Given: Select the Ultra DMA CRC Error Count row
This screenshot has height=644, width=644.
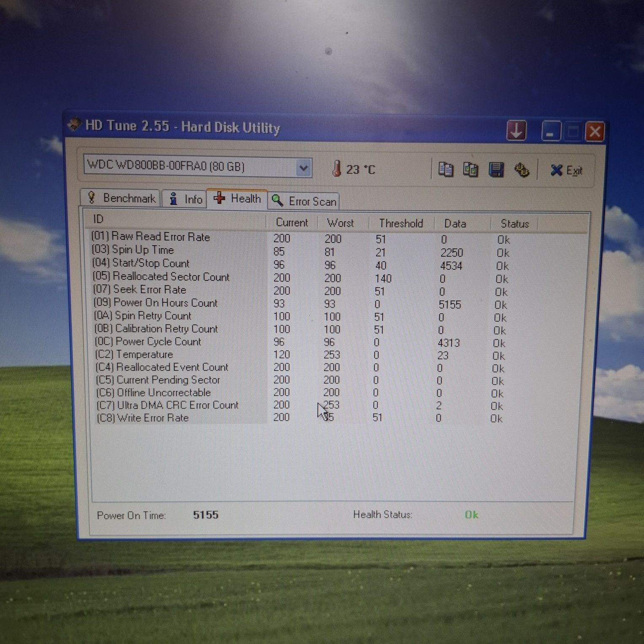Looking at the screenshot, I should (301, 405).
